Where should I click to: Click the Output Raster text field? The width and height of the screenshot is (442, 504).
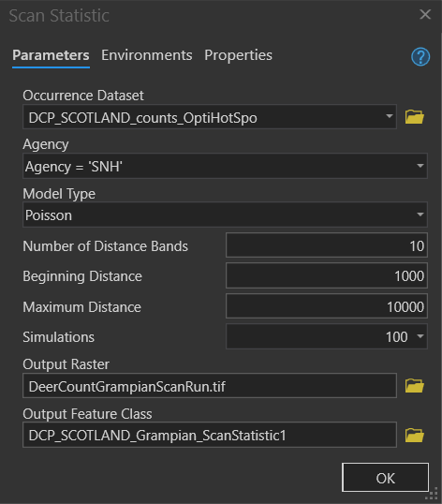click(210, 386)
